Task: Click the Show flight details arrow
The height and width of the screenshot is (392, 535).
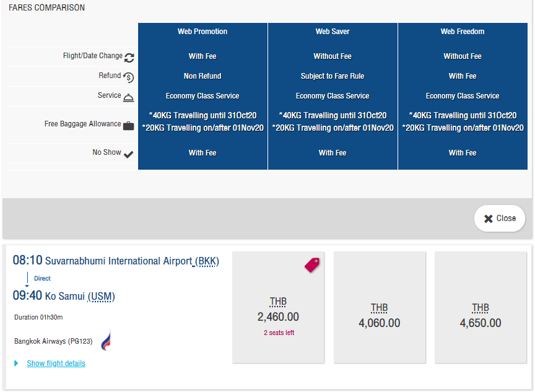Action: pyautogui.click(x=16, y=364)
